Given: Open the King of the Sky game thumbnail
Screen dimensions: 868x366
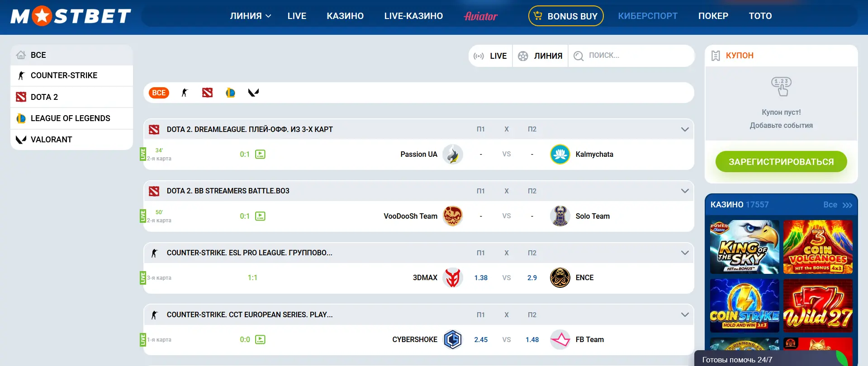Looking at the screenshot, I should click(745, 247).
